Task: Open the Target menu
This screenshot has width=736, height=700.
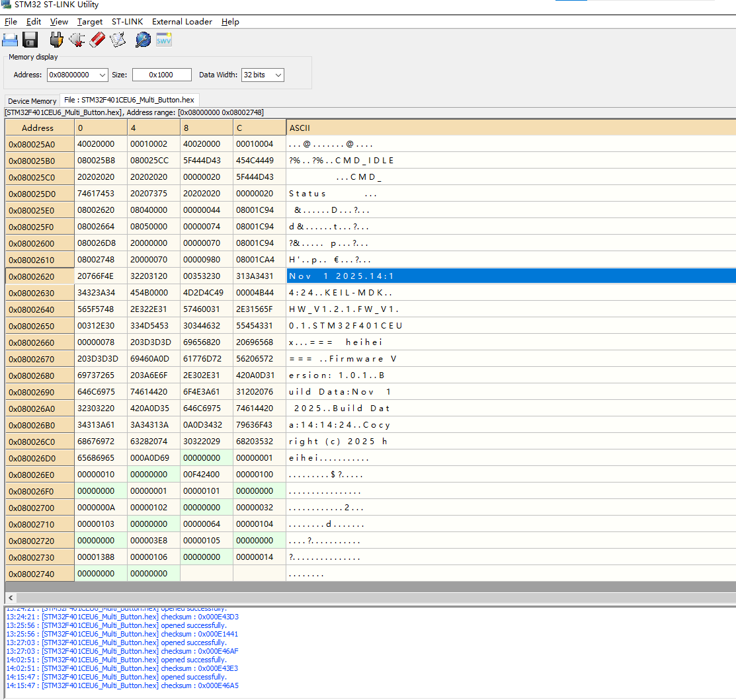Action: [x=90, y=22]
